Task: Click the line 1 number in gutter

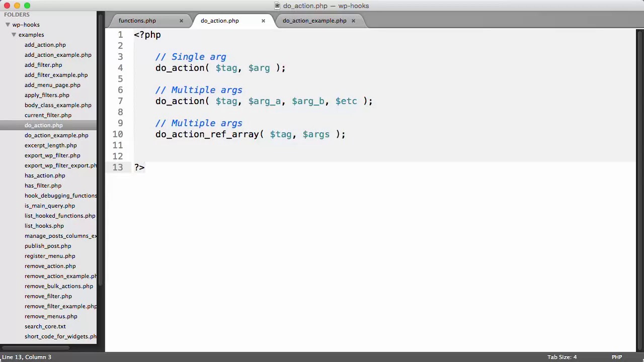Action: 120,35
